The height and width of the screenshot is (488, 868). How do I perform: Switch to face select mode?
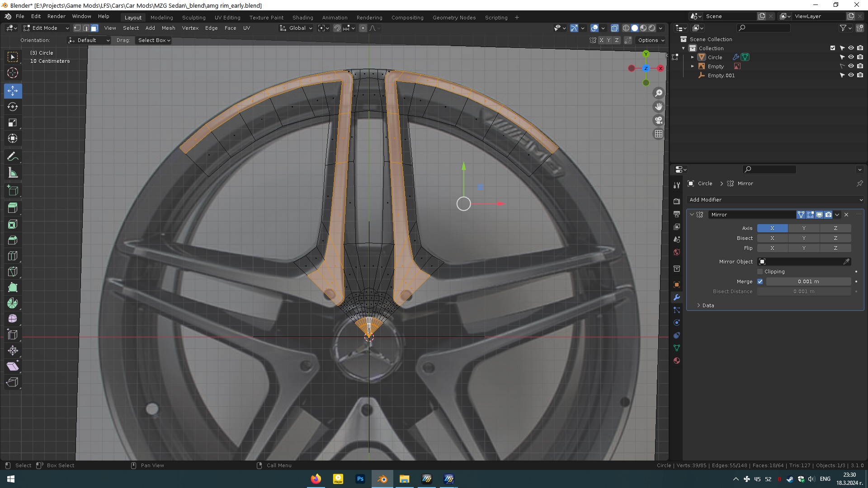point(94,28)
